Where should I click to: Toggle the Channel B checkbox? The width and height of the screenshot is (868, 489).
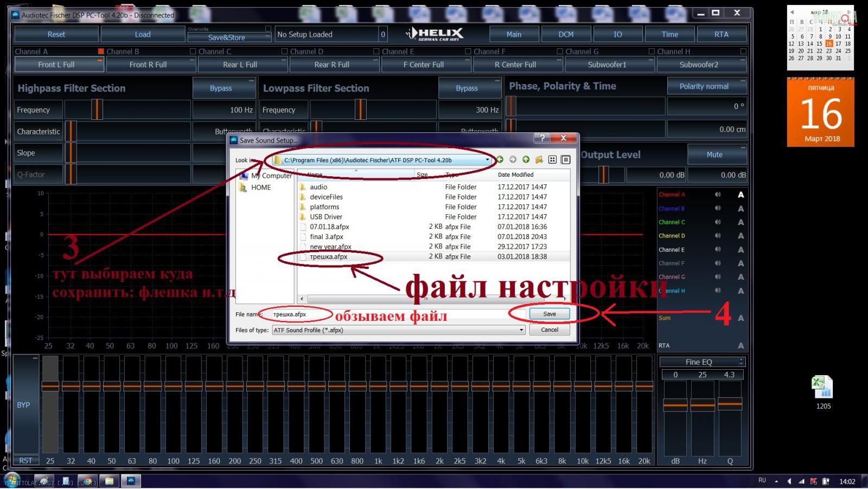pyautogui.click(x=193, y=52)
